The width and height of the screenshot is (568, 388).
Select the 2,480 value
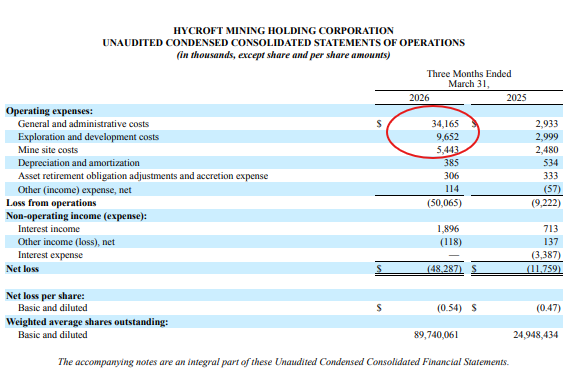(547, 150)
